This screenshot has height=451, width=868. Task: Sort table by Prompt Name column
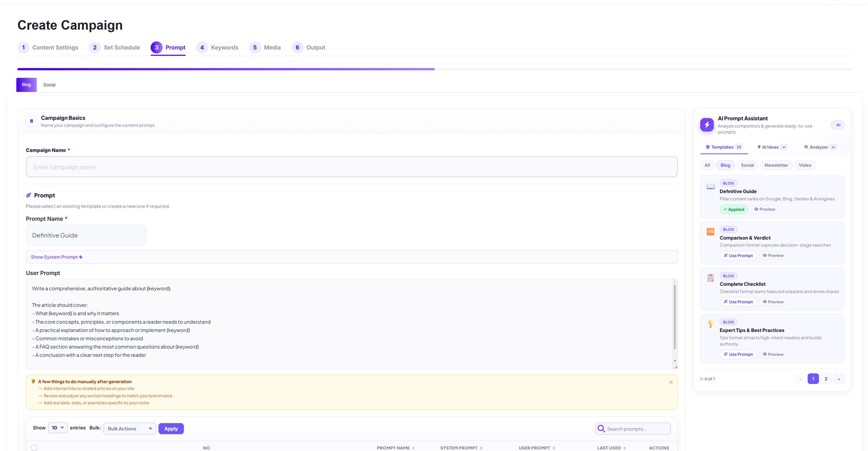click(396, 448)
